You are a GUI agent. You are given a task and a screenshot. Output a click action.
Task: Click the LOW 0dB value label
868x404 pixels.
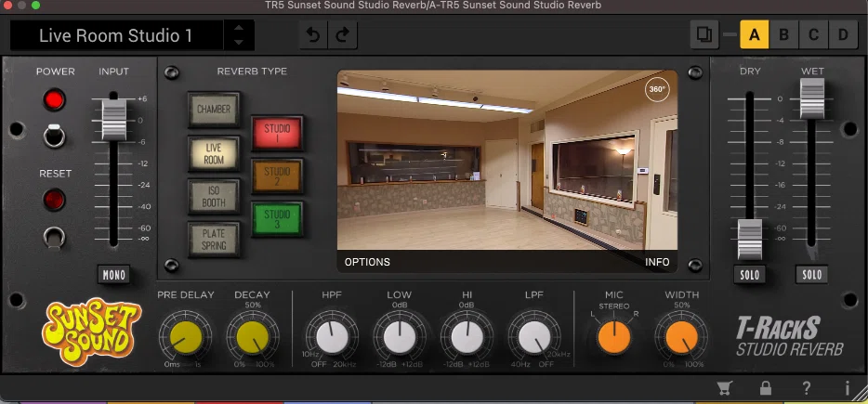[400, 305]
